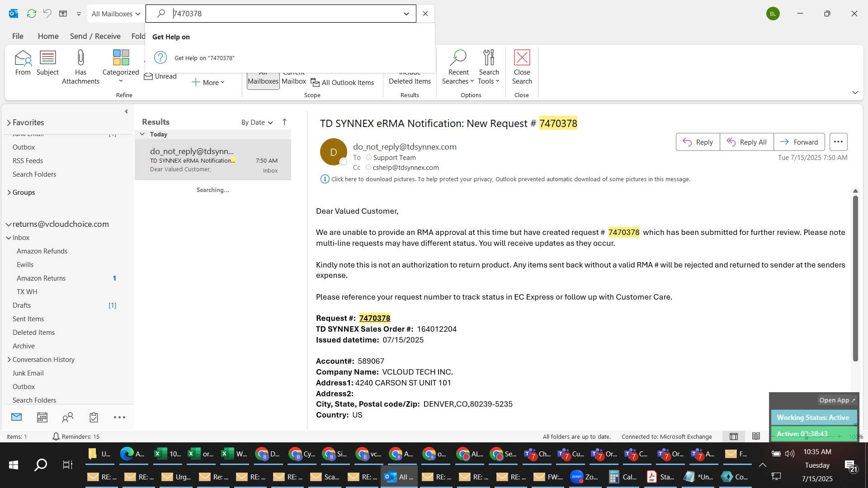Collapse the returns@vcloudchoice.com account
The width and height of the screenshot is (868, 488).
pyautogui.click(x=8, y=224)
